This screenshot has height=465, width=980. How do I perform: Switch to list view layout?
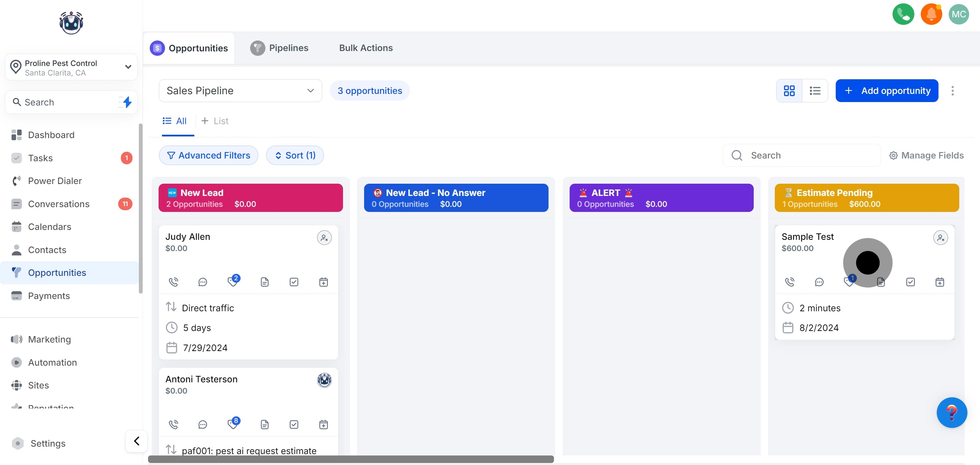(815, 90)
